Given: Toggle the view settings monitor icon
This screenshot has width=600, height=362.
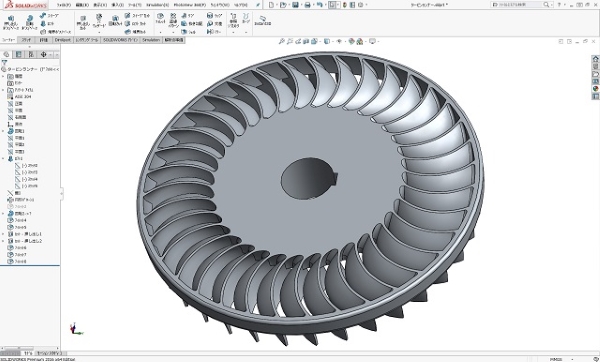Looking at the screenshot, I should pyautogui.click(x=372, y=41).
